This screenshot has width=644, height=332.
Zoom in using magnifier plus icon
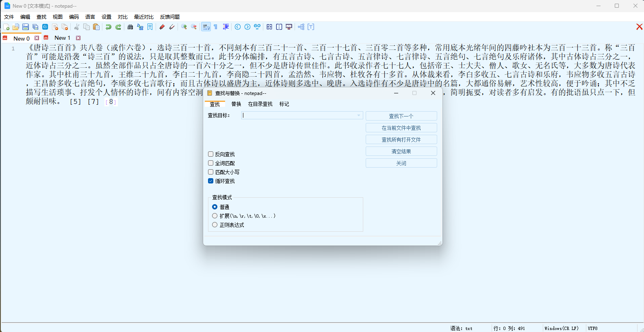click(x=184, y=27)
